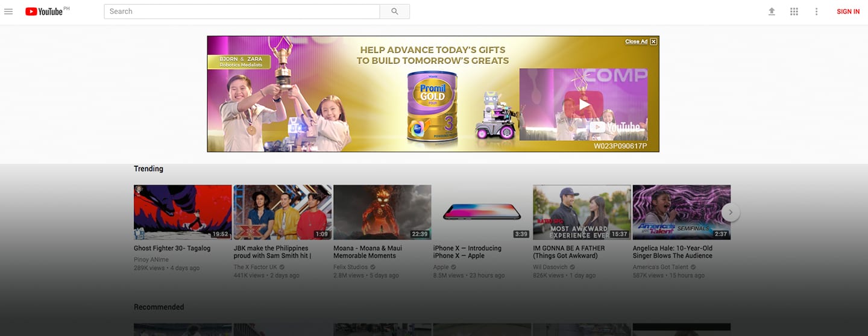Click the Close Ad text link
The image size is (868, 336).
(x=636, y=42)
